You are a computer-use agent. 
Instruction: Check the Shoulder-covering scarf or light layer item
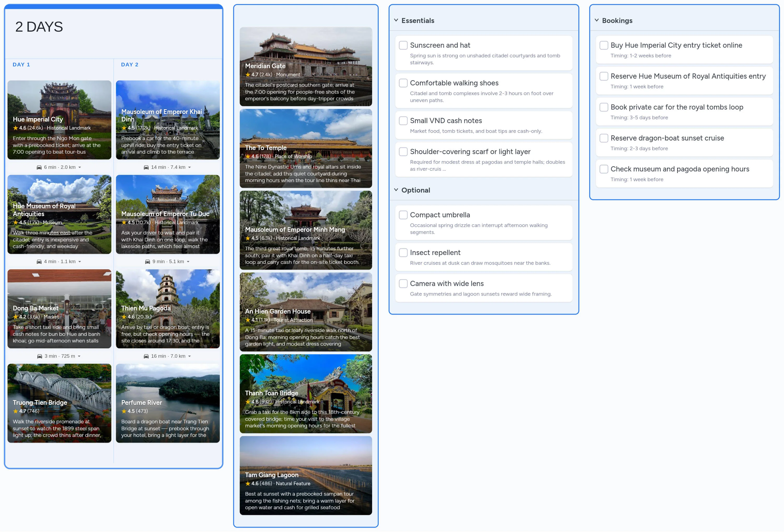pyautogui.click(x=403, y=152)
